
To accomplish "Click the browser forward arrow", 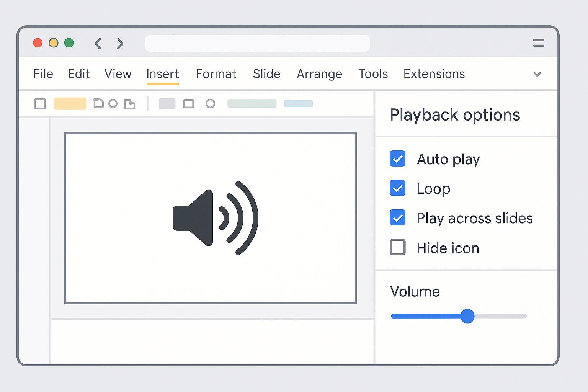I will [x=120, y=44].
